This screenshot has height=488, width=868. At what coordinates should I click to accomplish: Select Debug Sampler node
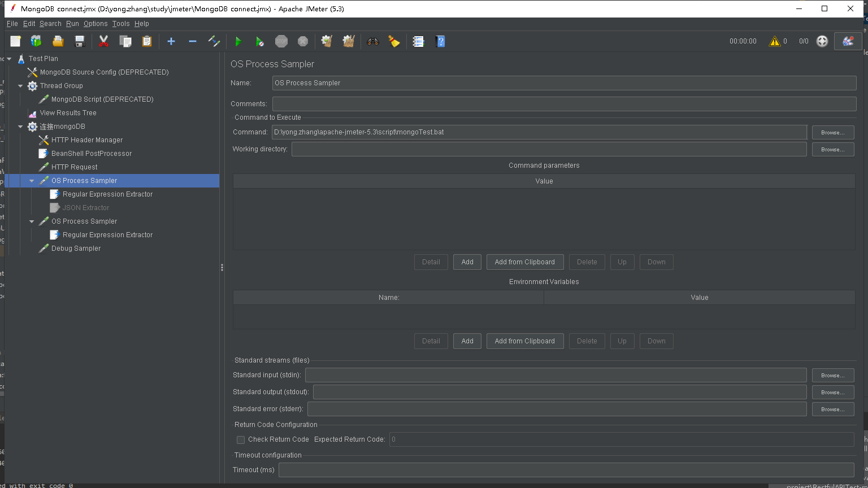click(76, 249)
